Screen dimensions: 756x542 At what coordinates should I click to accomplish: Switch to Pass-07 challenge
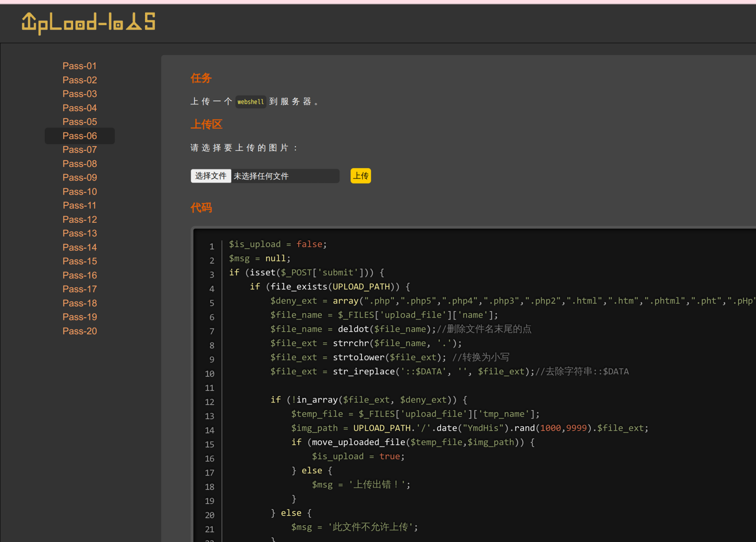click(x=79, y=150)
